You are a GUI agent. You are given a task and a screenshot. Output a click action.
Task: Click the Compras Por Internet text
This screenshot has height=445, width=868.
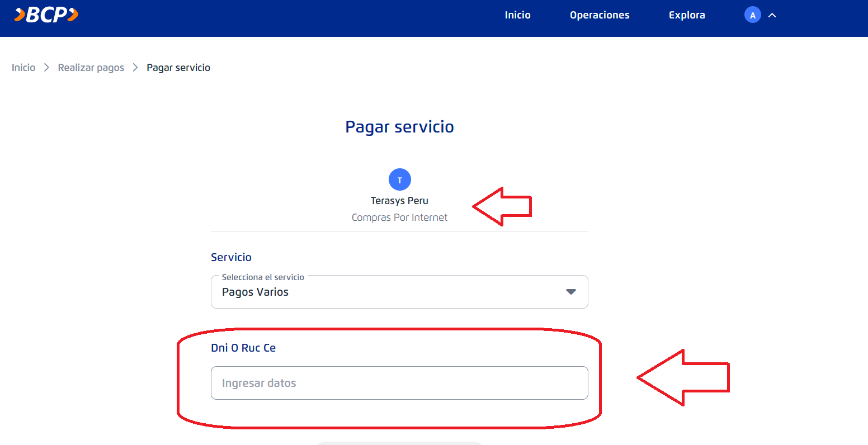pyautogui.click(x=399, y=217)
